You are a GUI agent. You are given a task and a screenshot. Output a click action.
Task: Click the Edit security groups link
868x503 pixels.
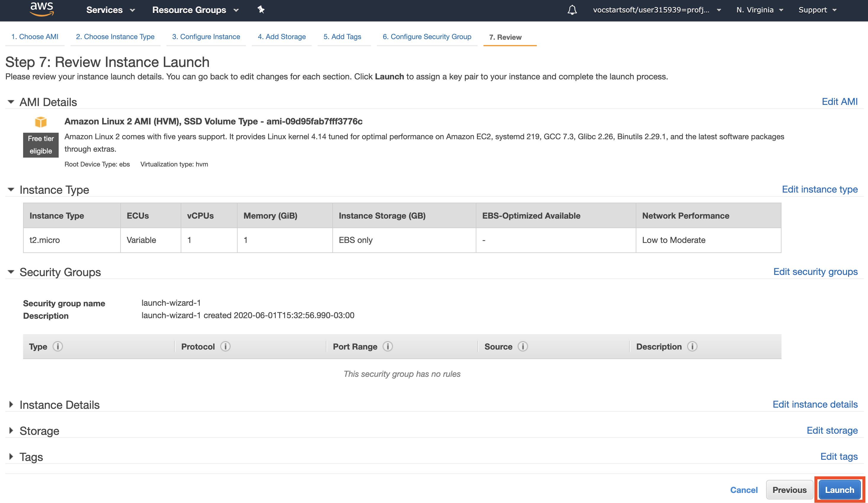pyautogui.click(x=815, y=271)
